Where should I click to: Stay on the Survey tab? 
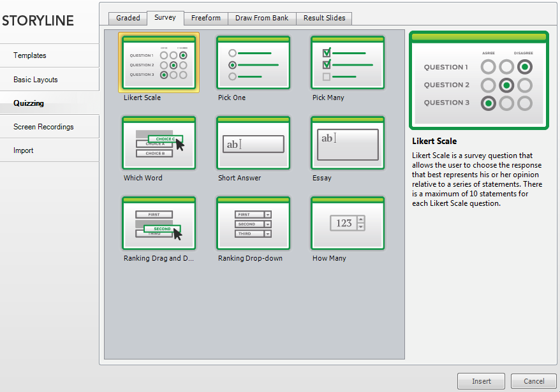(x=165, y=17)
